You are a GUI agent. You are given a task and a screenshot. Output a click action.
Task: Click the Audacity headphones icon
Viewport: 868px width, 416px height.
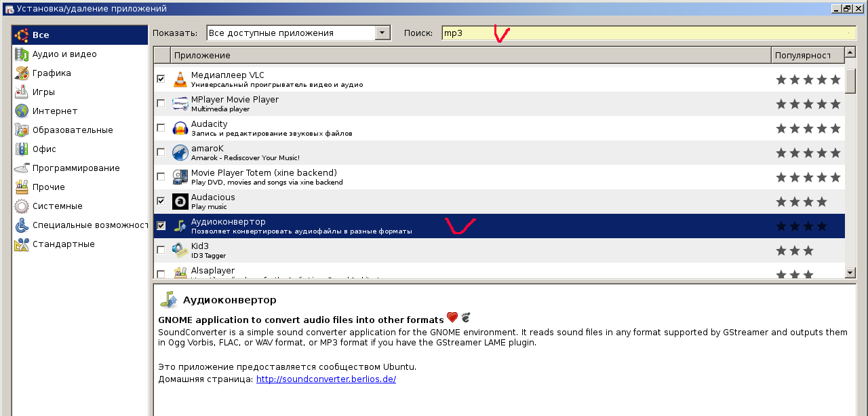pyautogui.click(x=180, y=128)
